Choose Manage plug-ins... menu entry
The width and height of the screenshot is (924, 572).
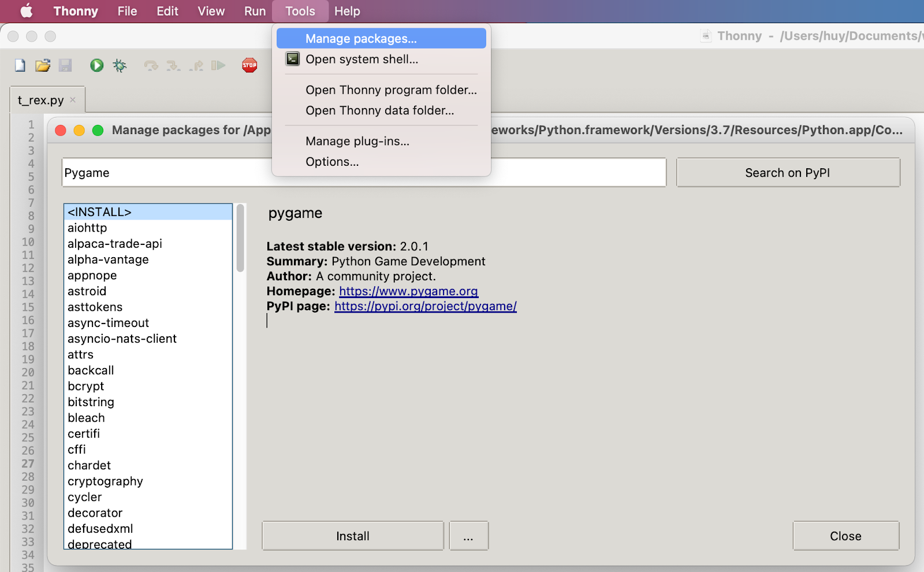[381, 142]
